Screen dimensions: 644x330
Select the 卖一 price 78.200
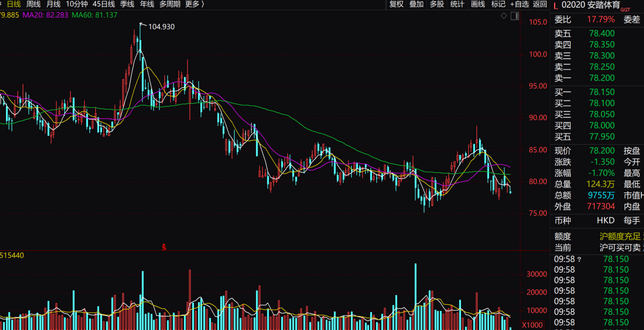[x=602, y=78]
